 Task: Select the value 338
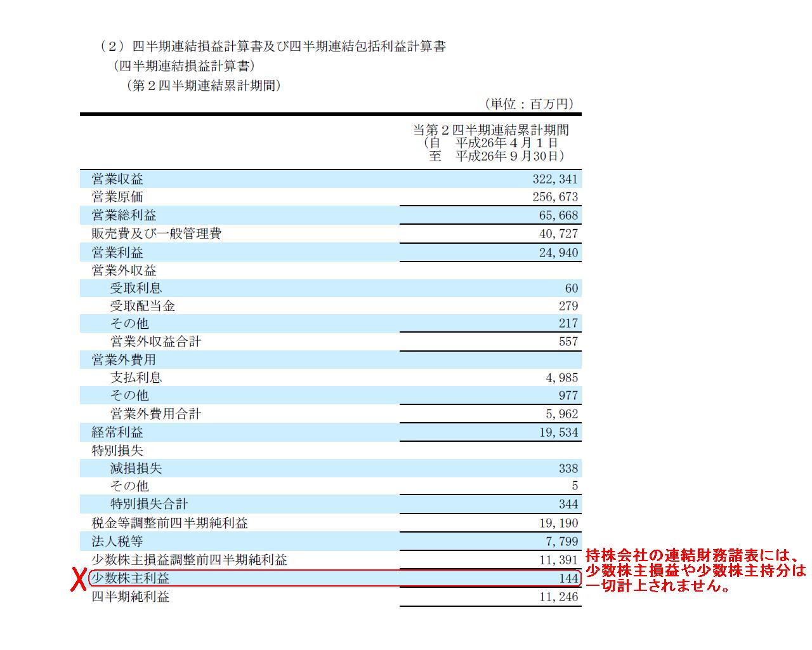pyautogui.click(x=568, y=468)
